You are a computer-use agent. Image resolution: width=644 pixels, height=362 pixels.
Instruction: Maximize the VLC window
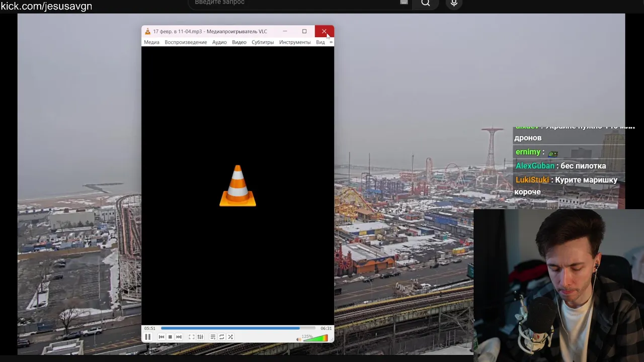click(304, 31)
